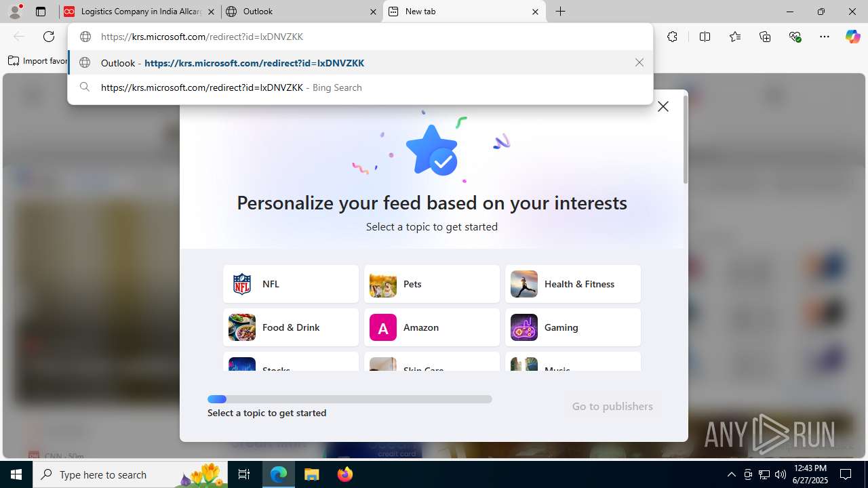Viewport: 868px width, 488px height.
Task: Open the tab actions menu icon
Action: pos(41,12)
